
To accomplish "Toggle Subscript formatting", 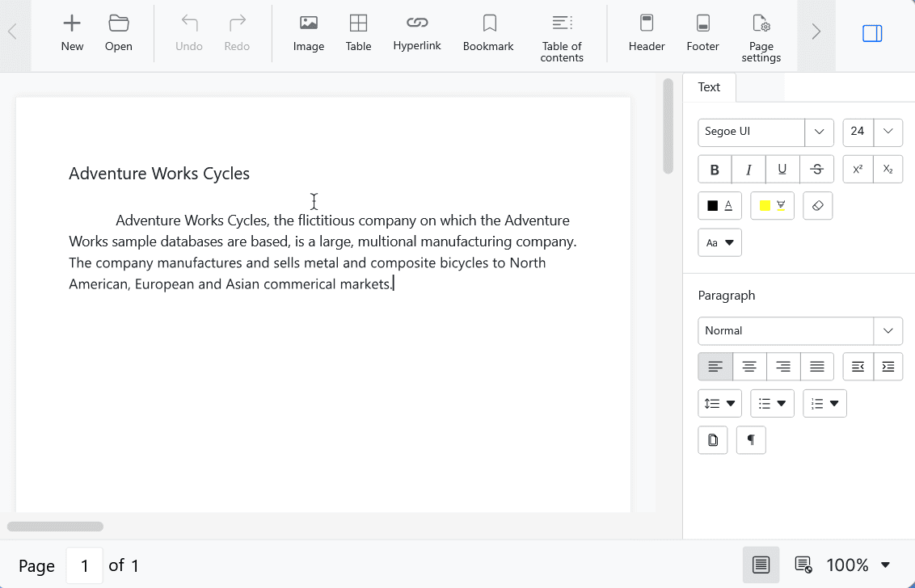I will tap(888, 169).
